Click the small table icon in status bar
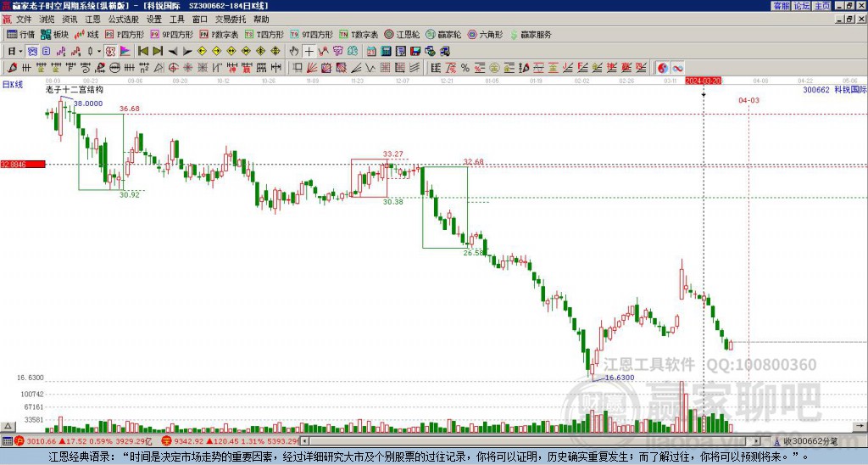The height and width of the screenshot is (465, 868). coord(7,442)
